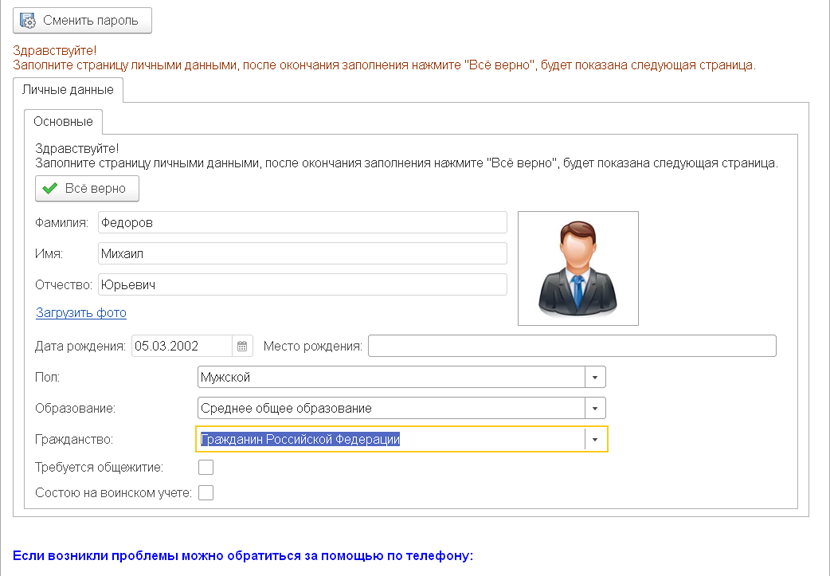The width and height of the screenshot is (830, 576).
Task: Click the green checkmark icon on Всё верно
Action: coord(50,188)
